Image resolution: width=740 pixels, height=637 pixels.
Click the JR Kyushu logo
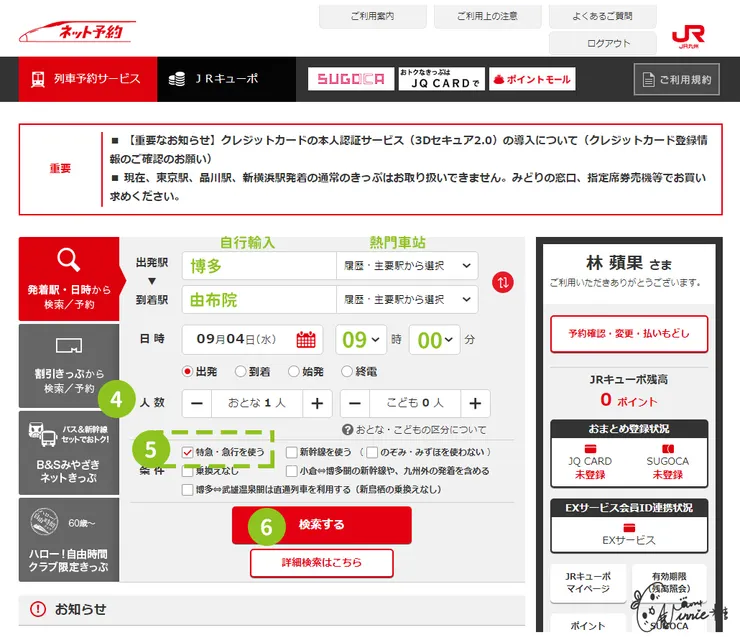(x=688, y=37)
